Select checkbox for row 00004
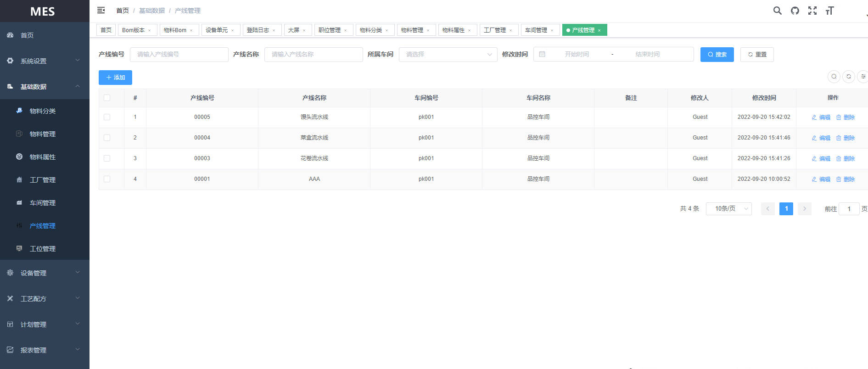Image resolution: width=868 pixels, height=369 pixels. (x=107, y=138)
